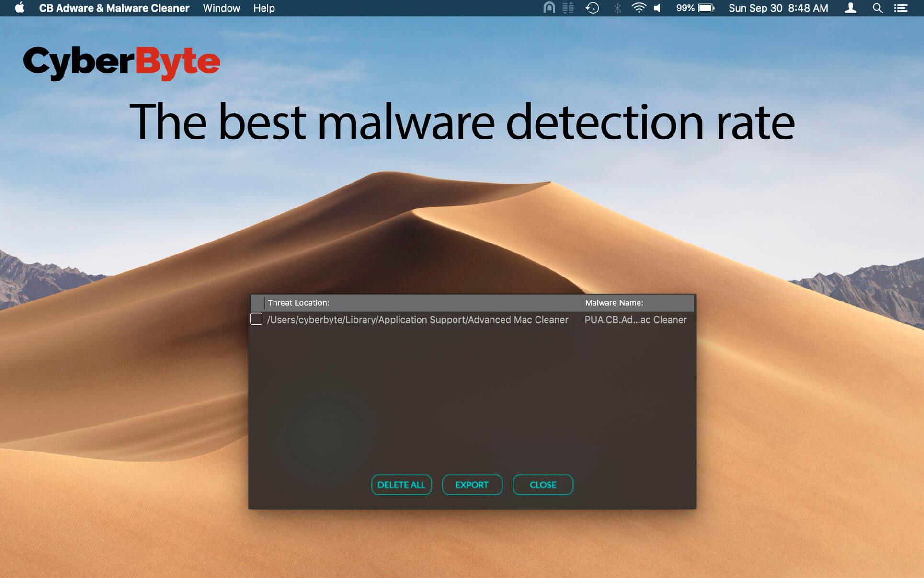Click the battery status showing 99%

[696, 8]
